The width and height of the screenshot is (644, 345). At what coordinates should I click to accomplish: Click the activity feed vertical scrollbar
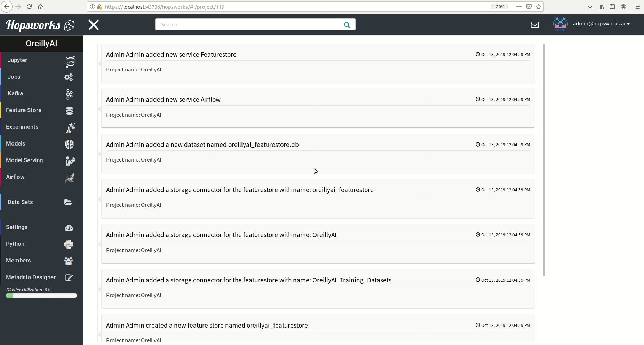click(544, 160)
